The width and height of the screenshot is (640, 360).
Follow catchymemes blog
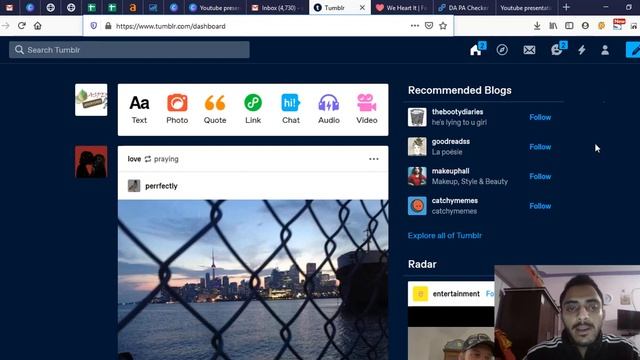540,206
